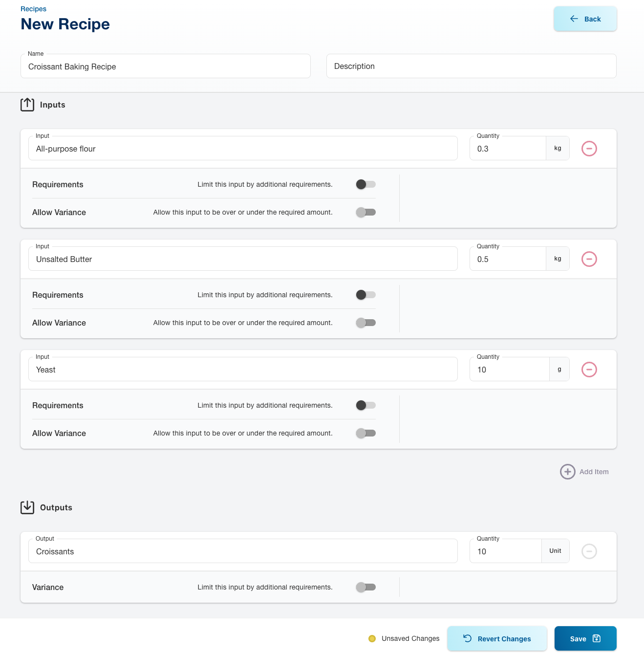Click the remove icon for Croissants output

pos(589,551)
